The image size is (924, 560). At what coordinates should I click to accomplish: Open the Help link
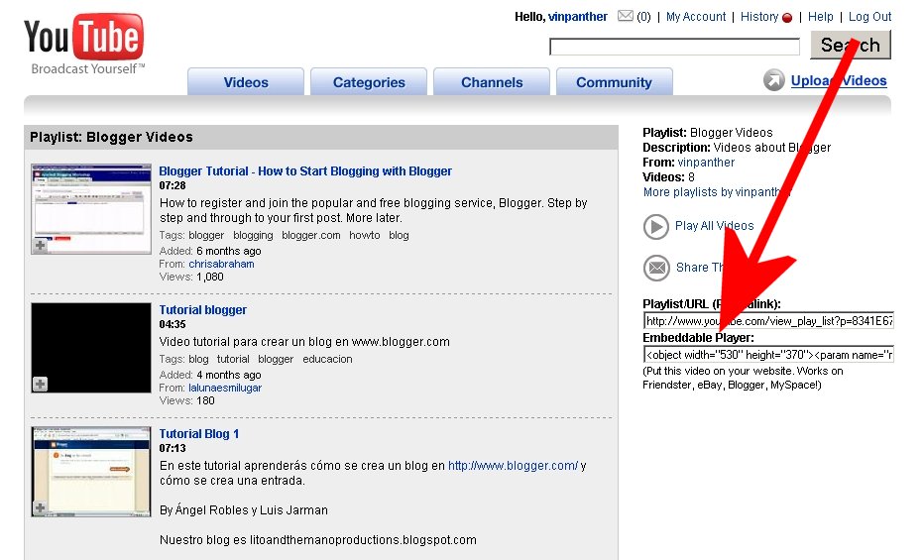click(x=820, y=17)
